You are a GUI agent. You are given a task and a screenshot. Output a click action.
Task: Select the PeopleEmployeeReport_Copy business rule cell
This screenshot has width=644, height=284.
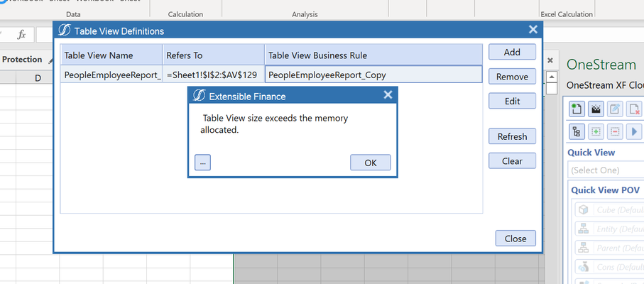pyautogui.click(x=373, y=75)
